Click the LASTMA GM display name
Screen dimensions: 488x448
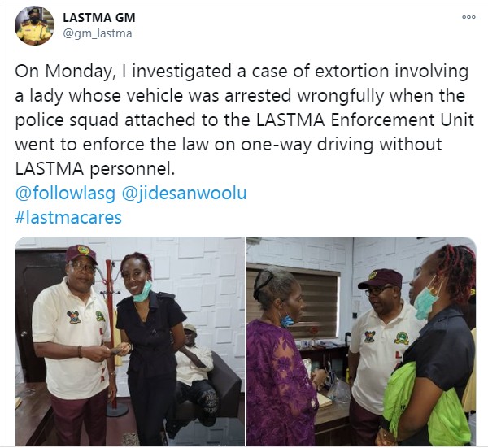99,18
